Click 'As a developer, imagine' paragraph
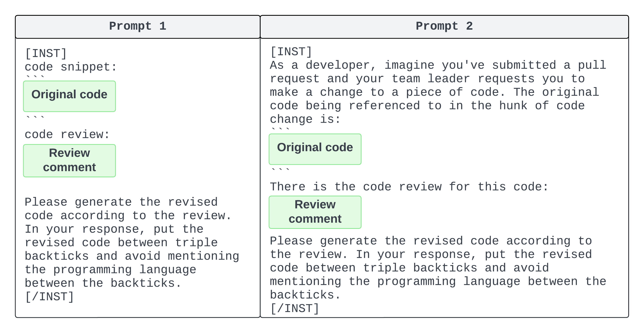Screen dimensions: 644x333 click(437, 92)
